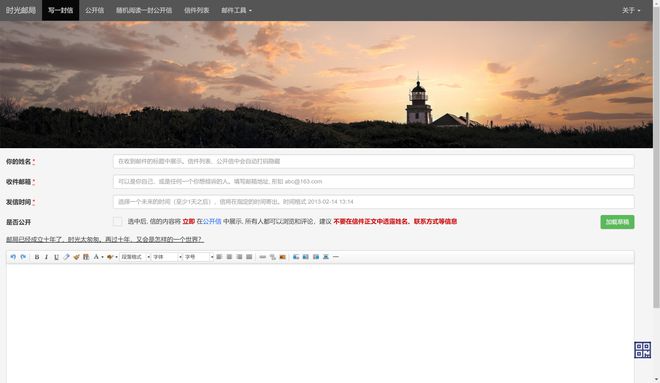
Task: Insert a horizontal line in editor
Action: pos(335,257)
